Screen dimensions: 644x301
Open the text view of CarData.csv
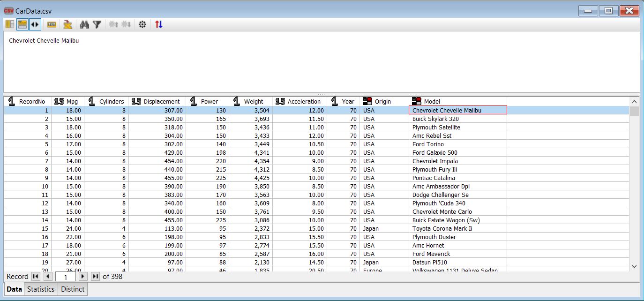[52, 24]
